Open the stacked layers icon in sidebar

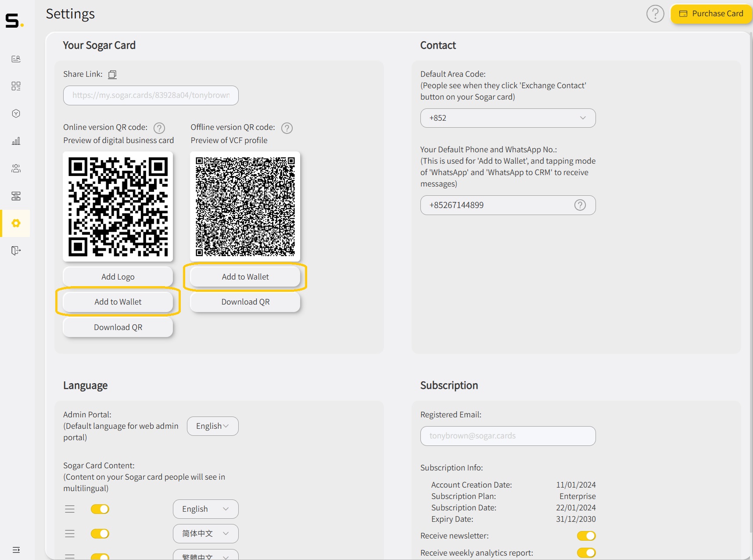coord(16,196)
